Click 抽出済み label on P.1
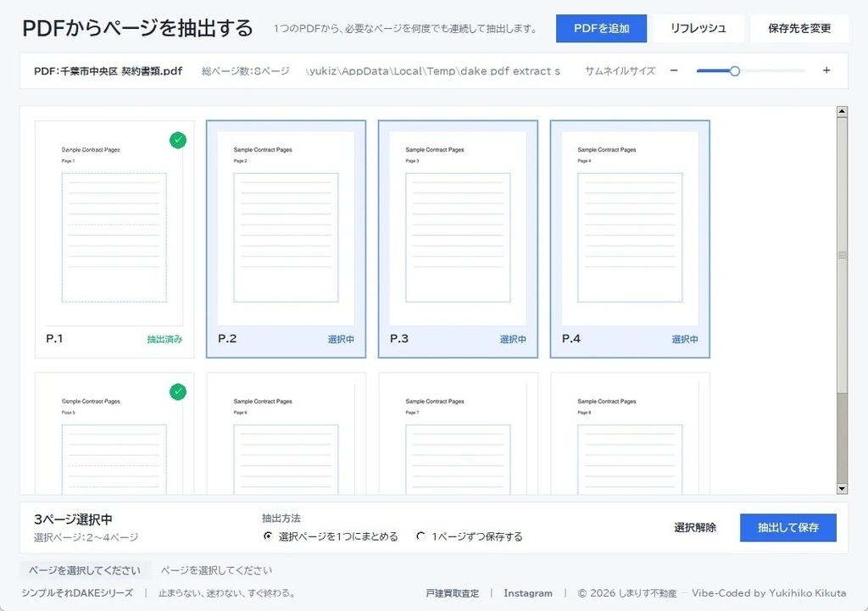This screenshot has width=868, height=611. (164, 339)
